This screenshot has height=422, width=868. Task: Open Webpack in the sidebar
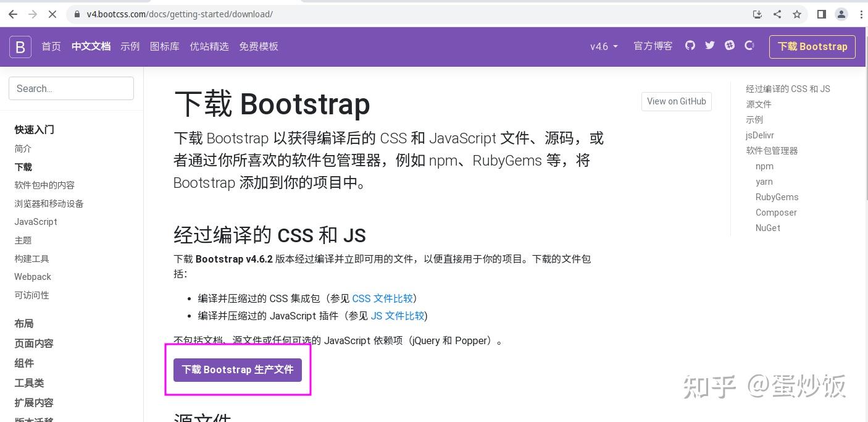click(x=33, y=277)
